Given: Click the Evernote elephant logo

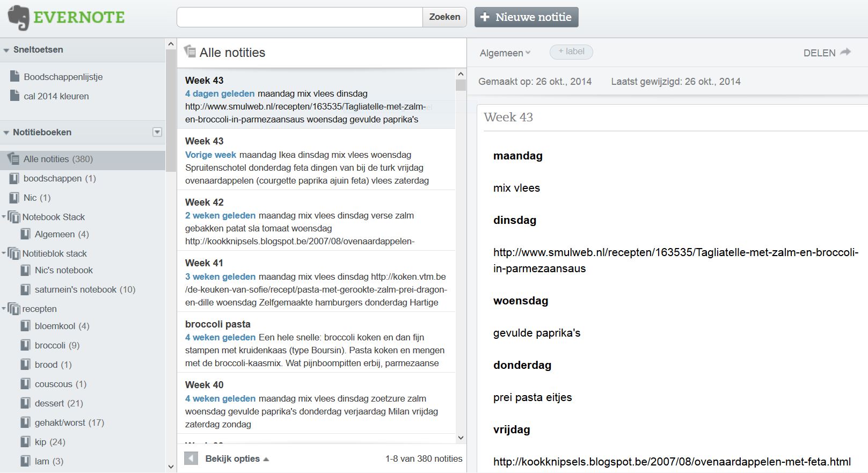Looking at the screenshot, I should point(18,18).
